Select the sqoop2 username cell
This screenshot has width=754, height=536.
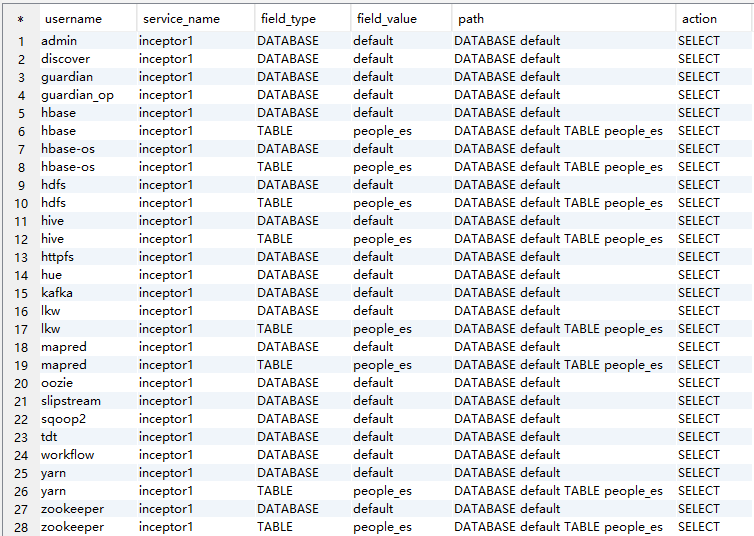[63, 419]
